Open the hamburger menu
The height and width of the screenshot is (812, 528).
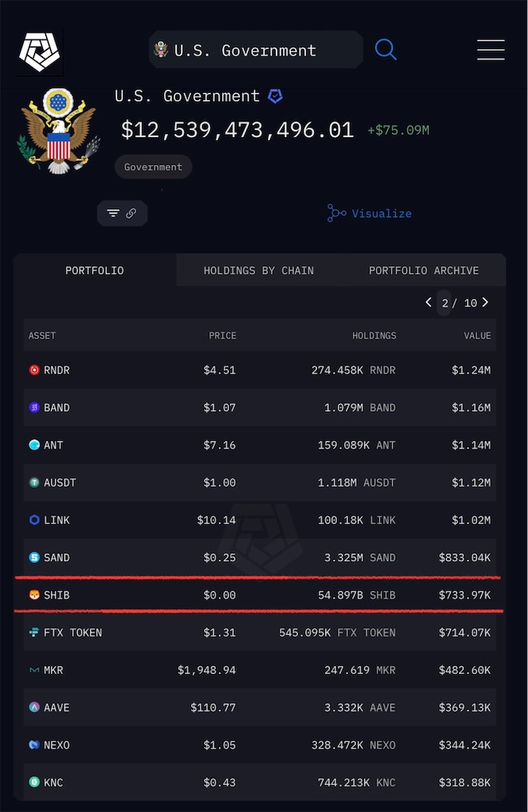491,50
